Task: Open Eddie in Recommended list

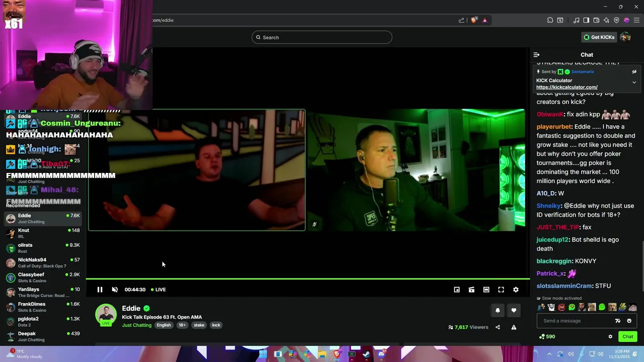Action: click(43, 219)
